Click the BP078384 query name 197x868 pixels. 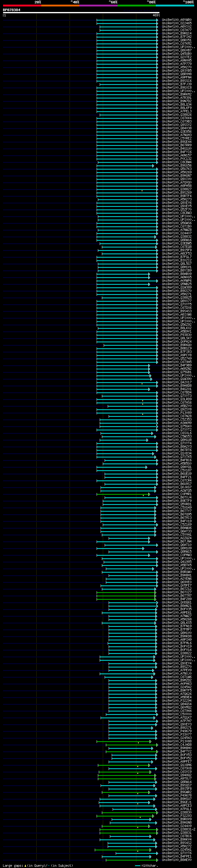11,10
